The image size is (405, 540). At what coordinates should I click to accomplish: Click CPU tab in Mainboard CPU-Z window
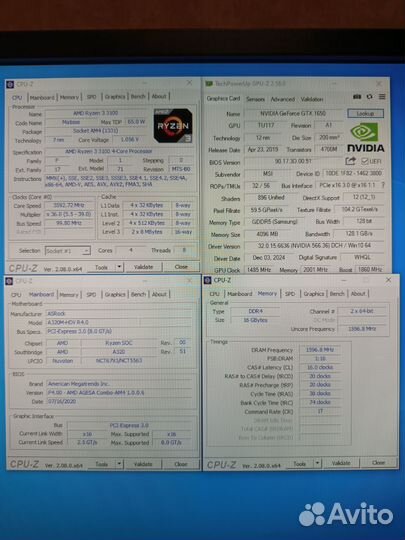[16, 295]
